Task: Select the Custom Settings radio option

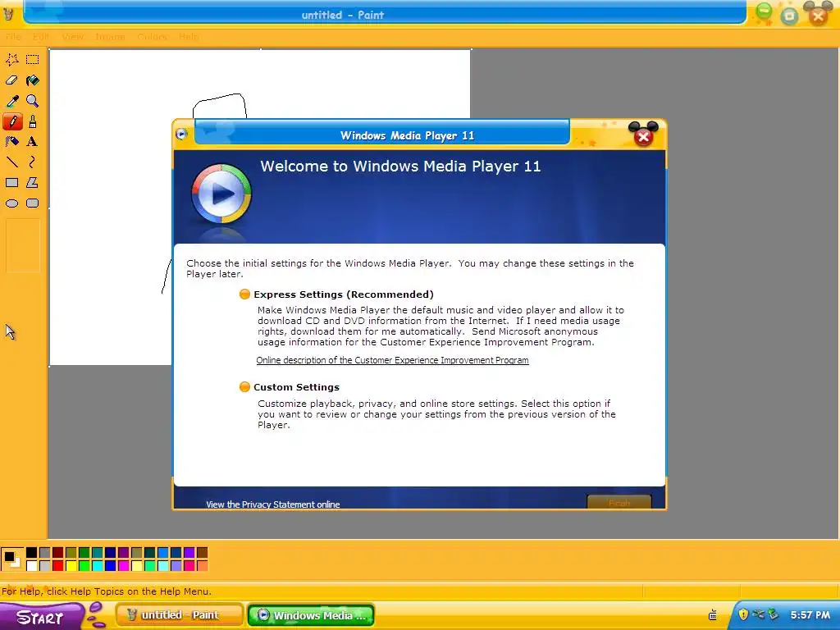Action: (244, 387)
